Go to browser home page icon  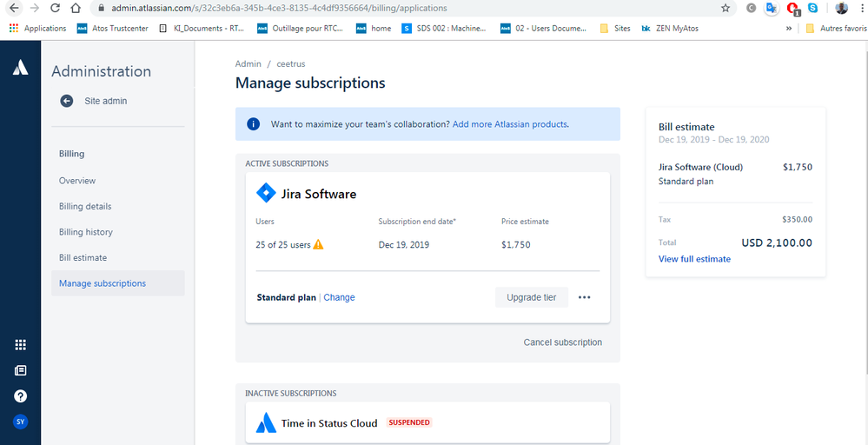pyautogui.click(x=76, y=9)
